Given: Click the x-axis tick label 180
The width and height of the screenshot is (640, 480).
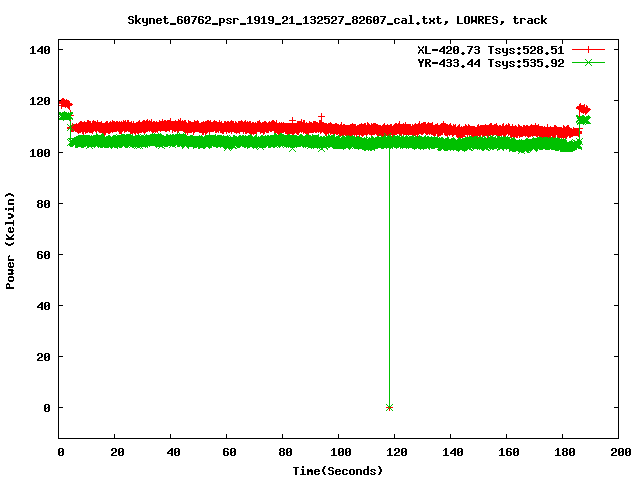Looking at the screenshot, I should pyautogui.click(x=564, y=452).
